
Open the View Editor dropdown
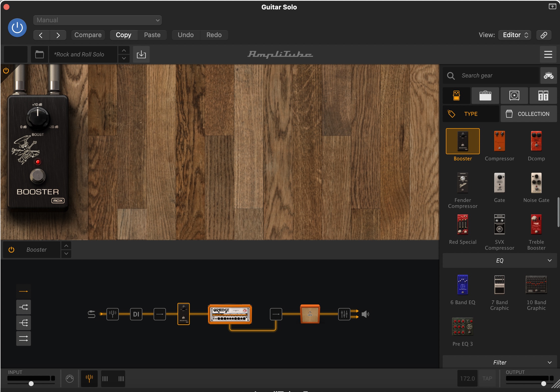[515, 35]
